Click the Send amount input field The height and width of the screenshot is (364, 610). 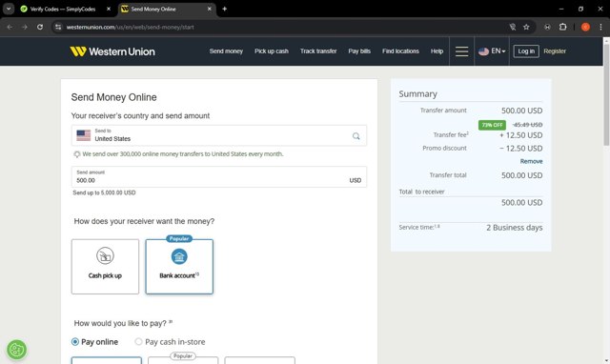coord(219,177)
